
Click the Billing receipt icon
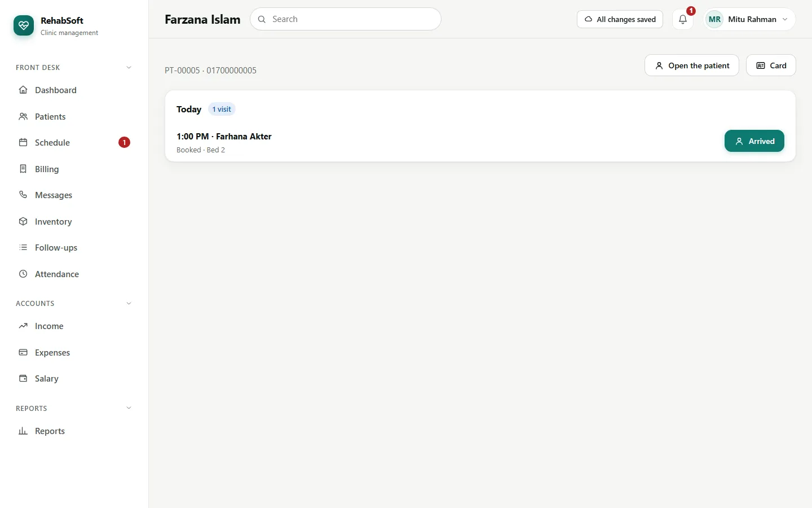(23, 169)
